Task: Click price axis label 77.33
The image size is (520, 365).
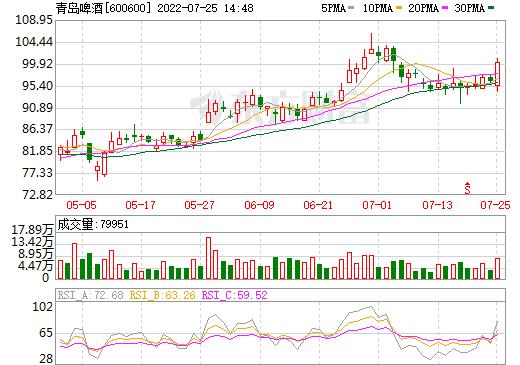Action: coord(37,173)
